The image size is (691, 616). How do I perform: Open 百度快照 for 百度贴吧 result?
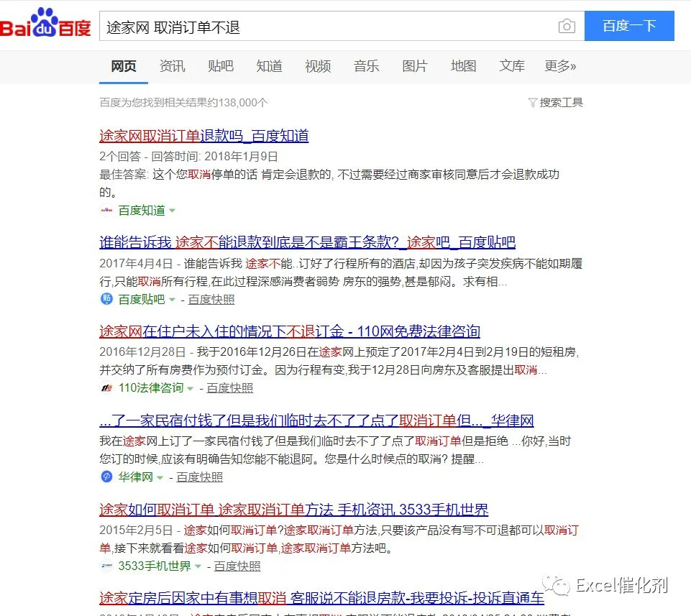pyautogui.click(x=211, y=300)
